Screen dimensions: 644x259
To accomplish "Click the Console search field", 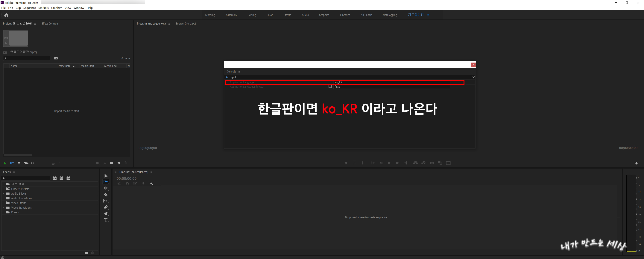I will click(350, 77).
